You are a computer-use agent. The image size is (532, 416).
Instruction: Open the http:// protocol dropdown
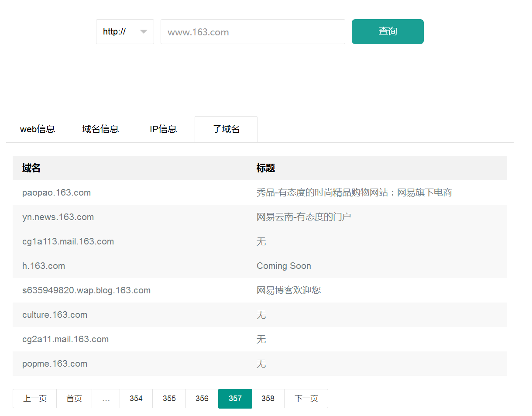click(x=125, y=31)
